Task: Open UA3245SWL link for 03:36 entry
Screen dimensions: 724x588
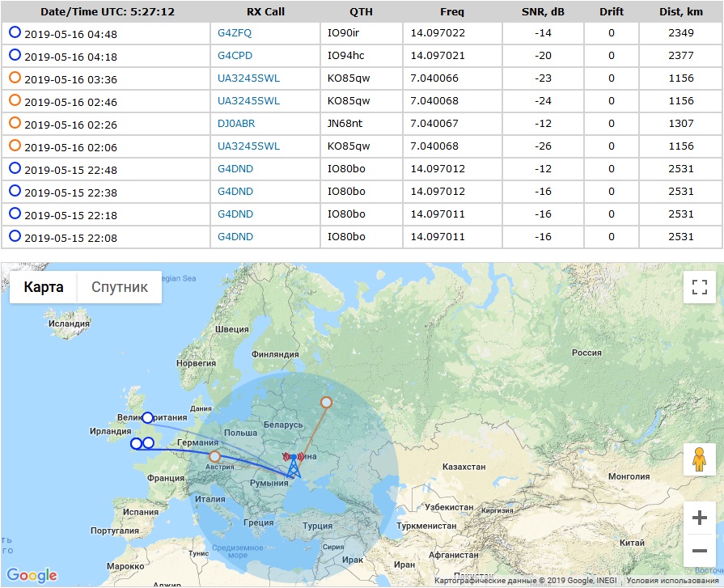Action: pyautogui.click(x=248, y=78)
